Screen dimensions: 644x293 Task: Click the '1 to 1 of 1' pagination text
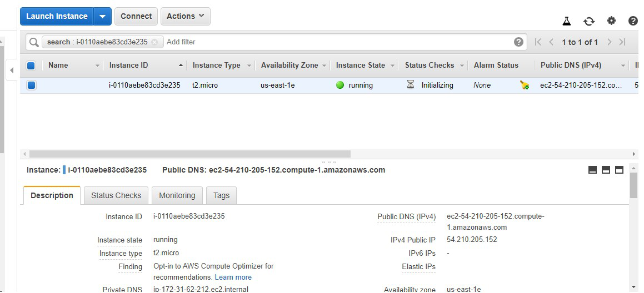580,42
